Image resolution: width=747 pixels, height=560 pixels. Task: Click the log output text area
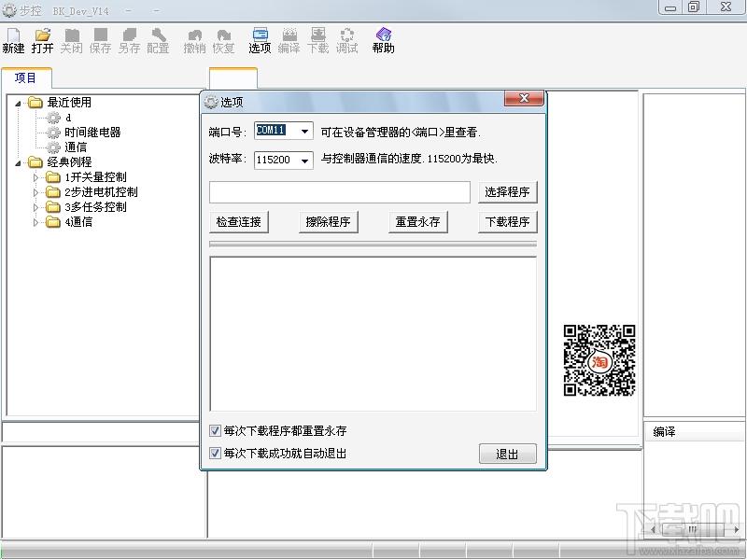373,334
